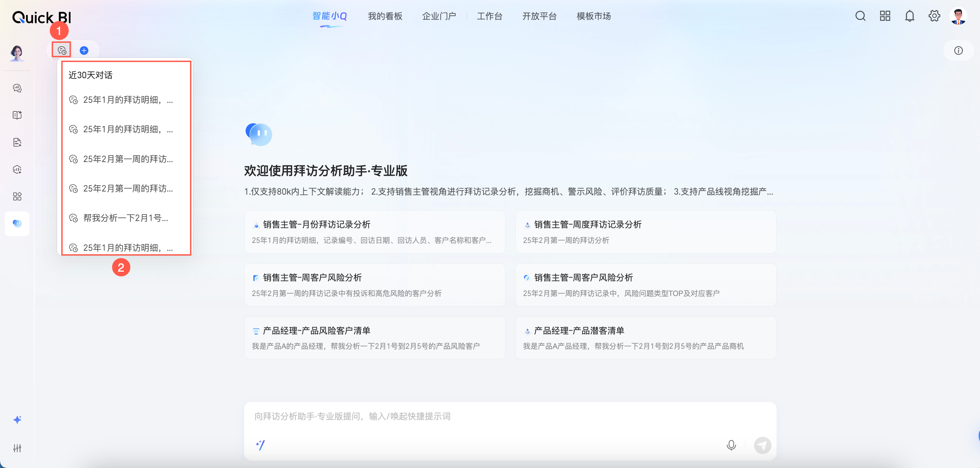Open the quick prompt slash icon

(260, 445)
